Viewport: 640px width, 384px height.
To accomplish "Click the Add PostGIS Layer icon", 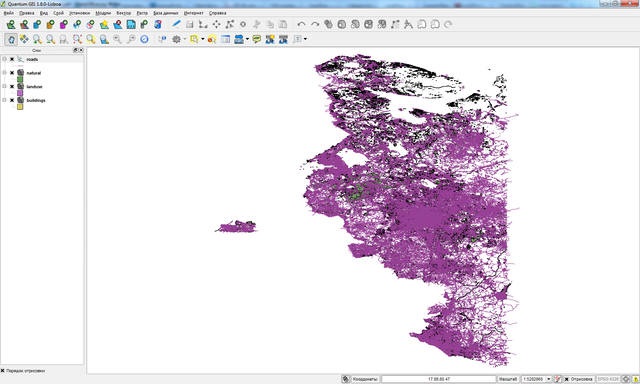I will pyautogui.click(x=37, y=24).
